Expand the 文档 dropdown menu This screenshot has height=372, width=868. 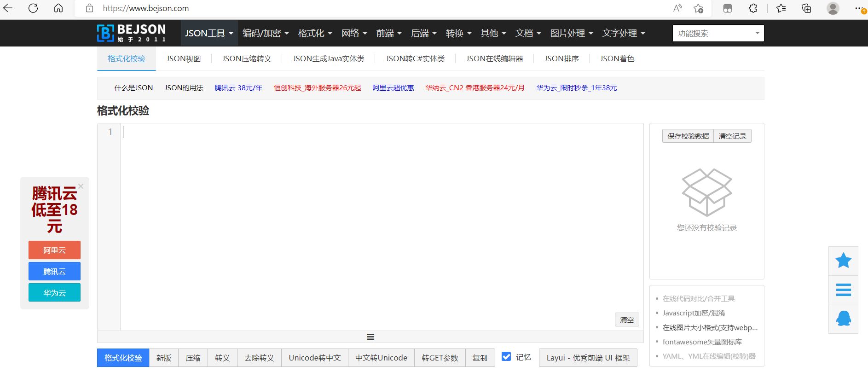click(x=528, y=33)
